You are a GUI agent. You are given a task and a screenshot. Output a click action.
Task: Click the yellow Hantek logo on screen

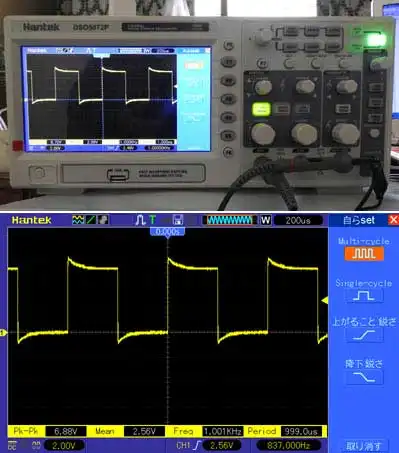tap(31, 220)
